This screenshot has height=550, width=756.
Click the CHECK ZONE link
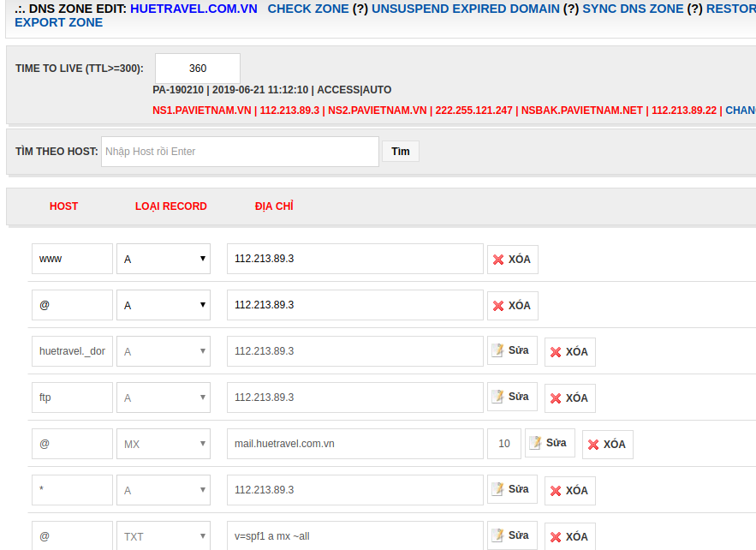tap(308, 9)
